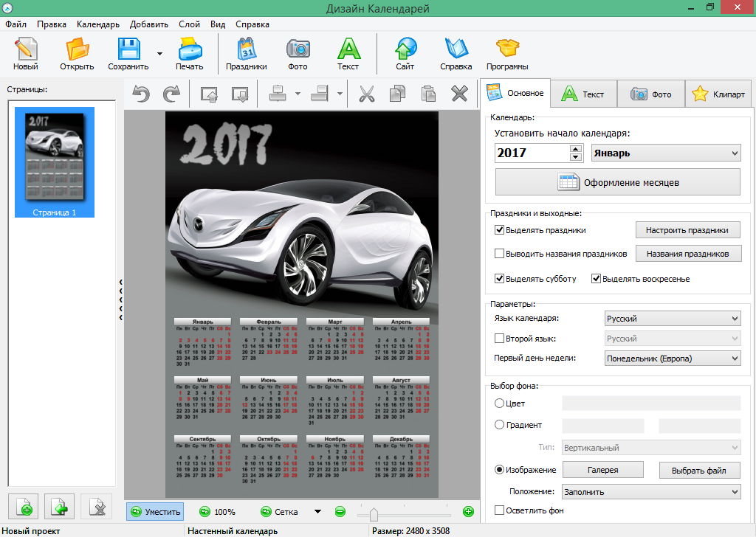Open the Положение Заполнить dropdown
Image resolution: width=756 pixels, height=537 pixels.
[x=650, y=491]
